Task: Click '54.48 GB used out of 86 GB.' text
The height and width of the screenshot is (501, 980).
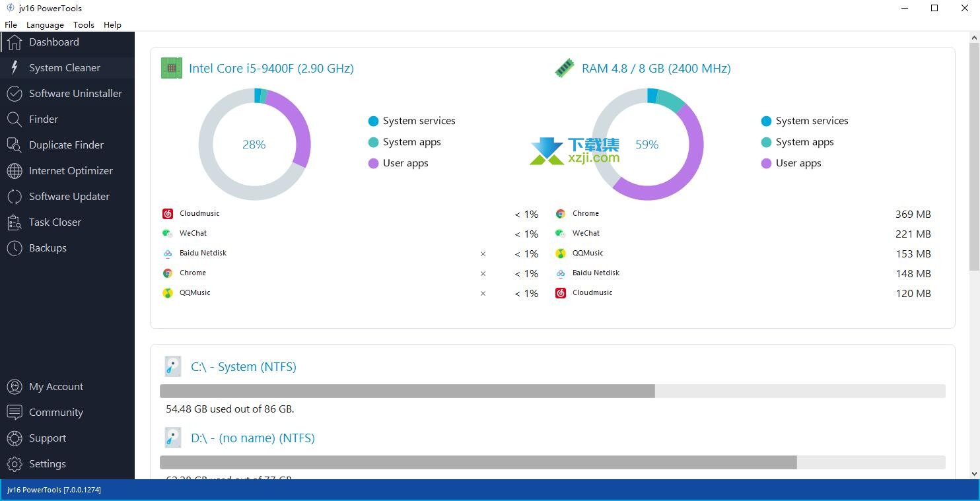Action: coord(230,409)
